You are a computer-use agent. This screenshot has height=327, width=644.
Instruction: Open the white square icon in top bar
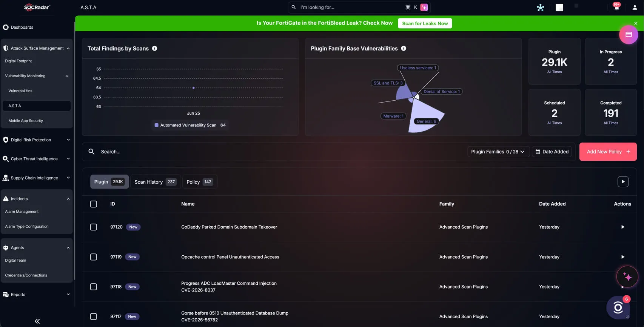(559, 8)
